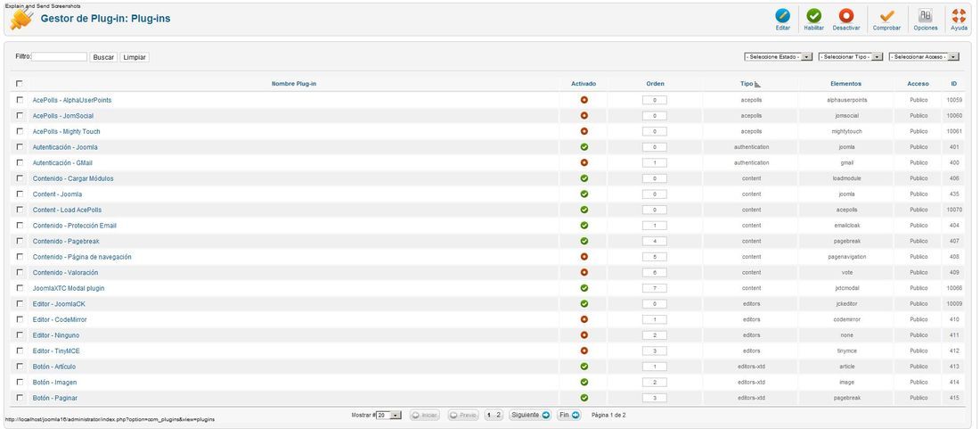Toggle activated icon for Contenido - Página de navegación
Screen dimensions: 980x429
[584, 256]
